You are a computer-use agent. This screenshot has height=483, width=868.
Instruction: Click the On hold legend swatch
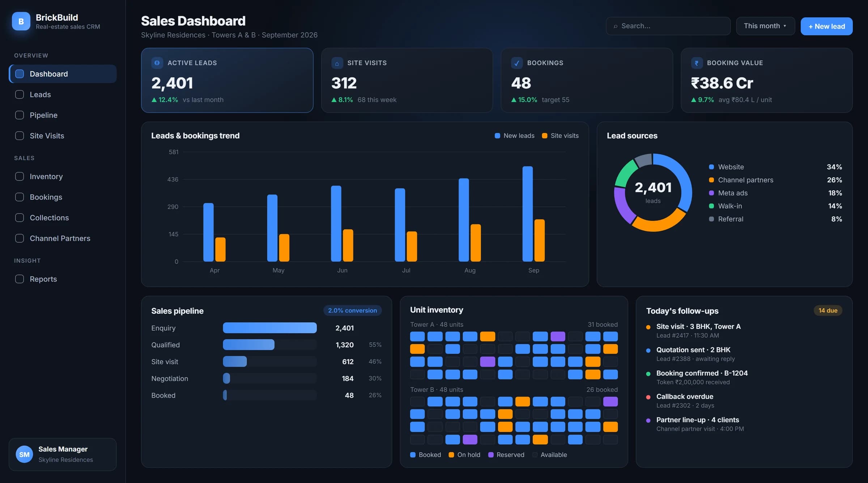[451, 455]
